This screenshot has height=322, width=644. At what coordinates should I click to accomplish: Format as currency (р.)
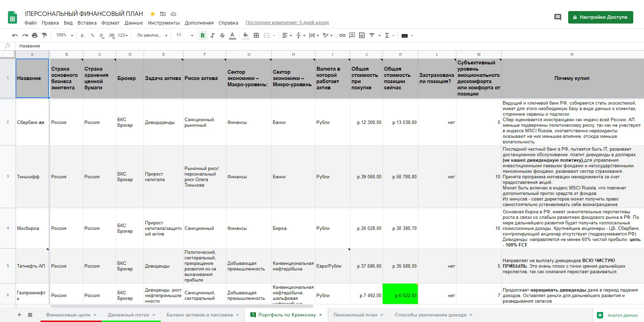coord(82,35)
